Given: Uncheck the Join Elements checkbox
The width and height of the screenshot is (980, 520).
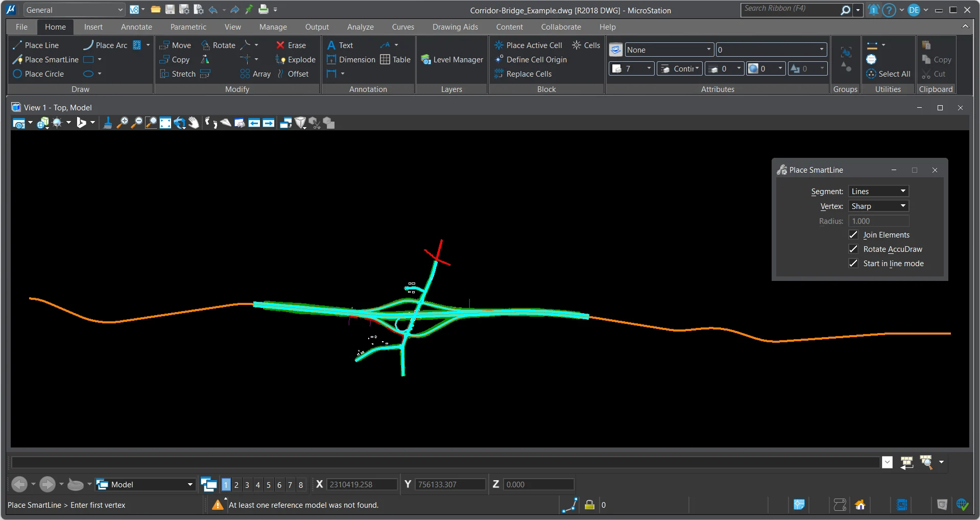Looking at the screenshot, I should [853, 235].
